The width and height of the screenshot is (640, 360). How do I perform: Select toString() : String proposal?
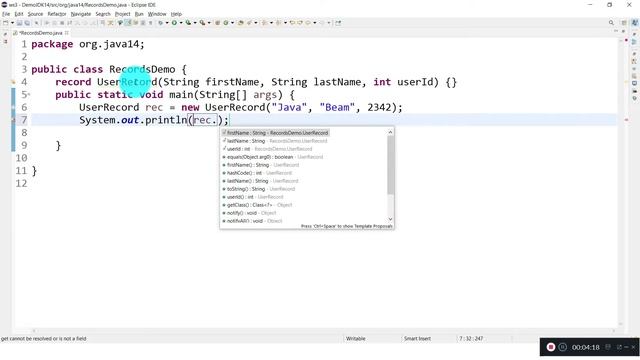tap(258, 189)
